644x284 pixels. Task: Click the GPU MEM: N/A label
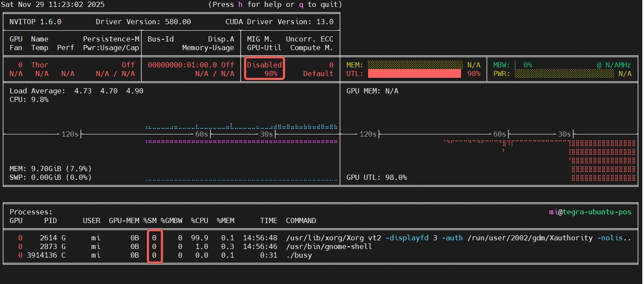372,91
